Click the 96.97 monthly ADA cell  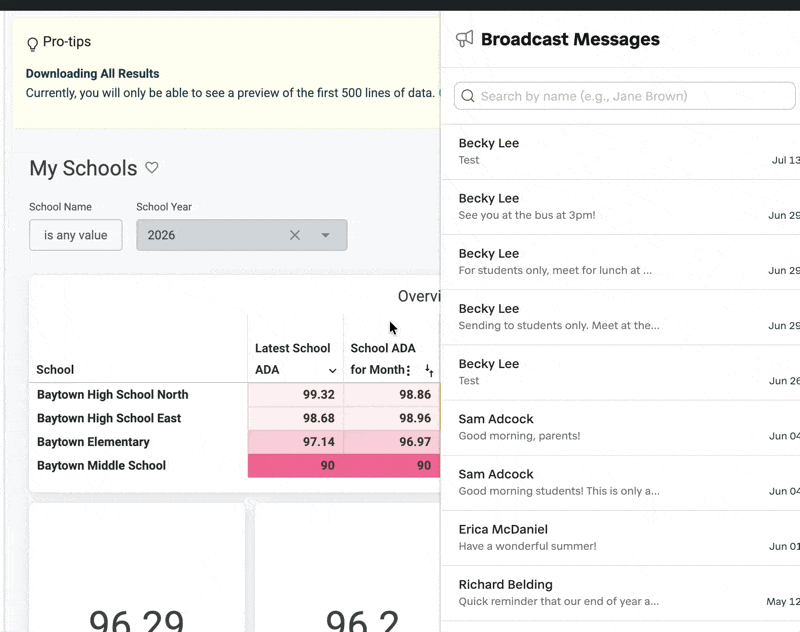(391, 442)
